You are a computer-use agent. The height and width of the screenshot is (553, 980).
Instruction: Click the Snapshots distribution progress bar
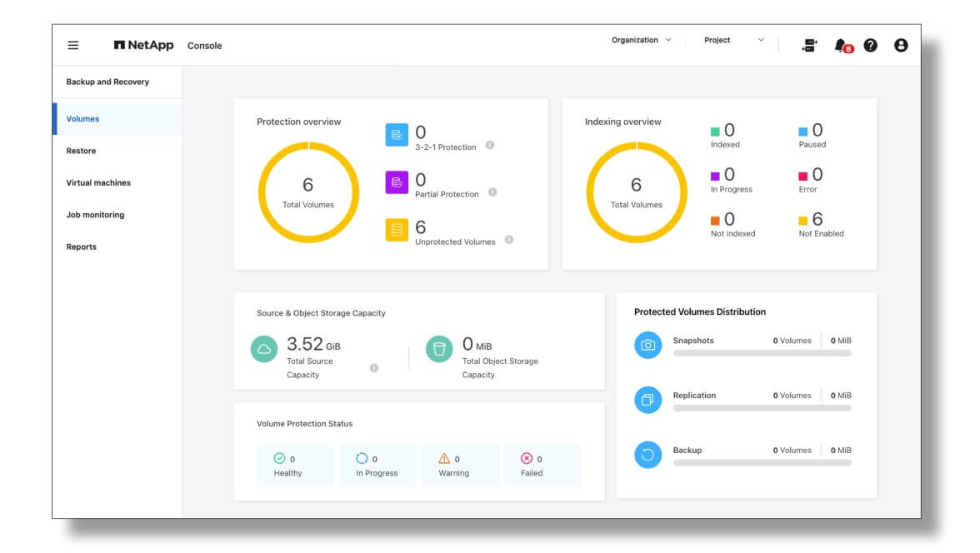762,353
